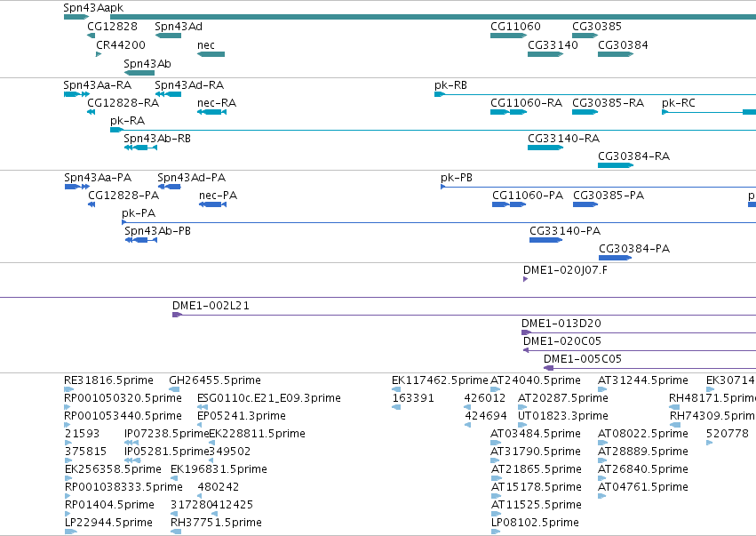Click the CG30384-PA protein label
Screen dimensions: 756x536
point(634,250)
